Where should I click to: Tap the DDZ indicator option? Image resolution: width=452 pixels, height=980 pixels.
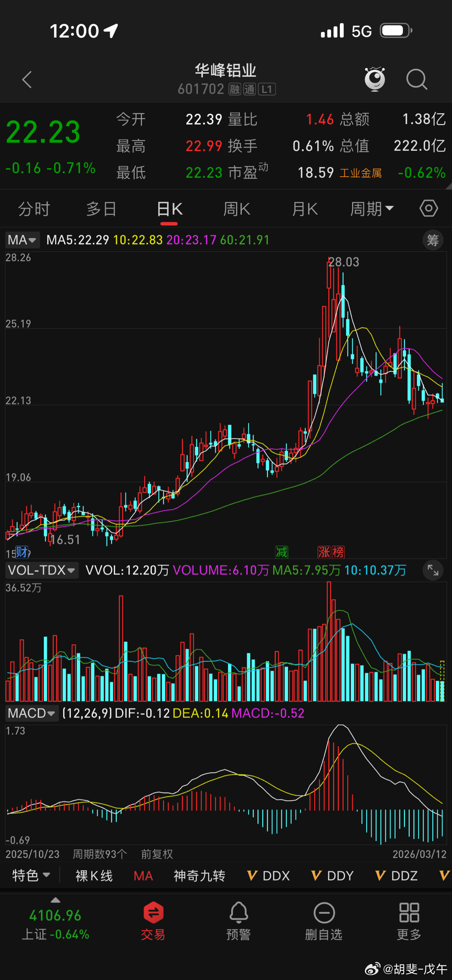click(396, 875)
